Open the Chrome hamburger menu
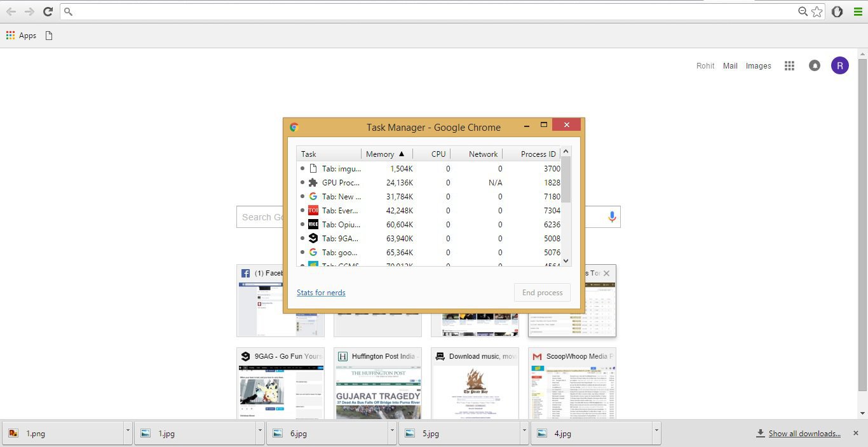868x447 pixels. click(858, 11)
